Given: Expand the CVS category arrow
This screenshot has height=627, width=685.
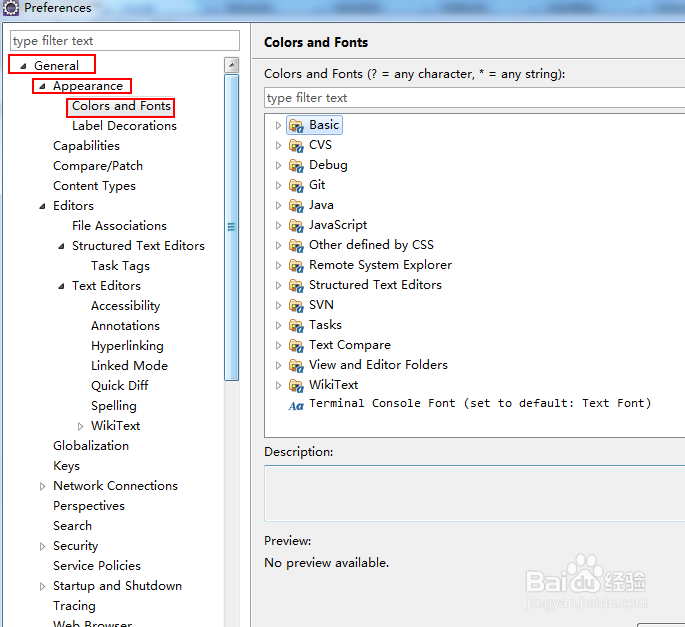Looking at the screenshot, I should point(278,145).
